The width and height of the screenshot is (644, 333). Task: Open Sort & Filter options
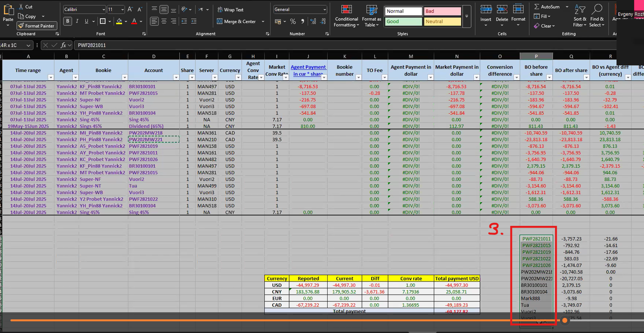[x=580, y=16]
